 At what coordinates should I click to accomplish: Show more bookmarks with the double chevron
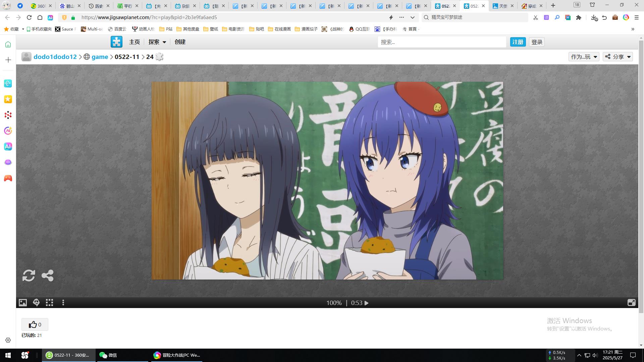(633, 29)
